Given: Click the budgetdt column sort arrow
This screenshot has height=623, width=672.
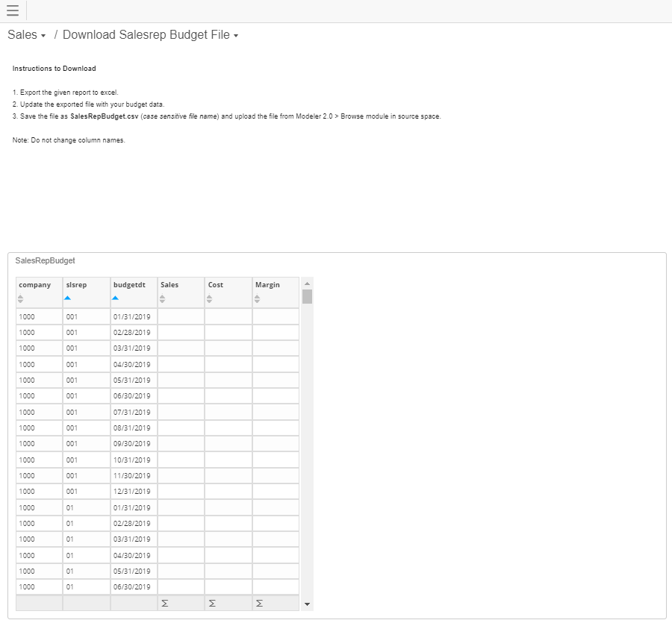Looking at the screenshot, I should click(116, 298).
